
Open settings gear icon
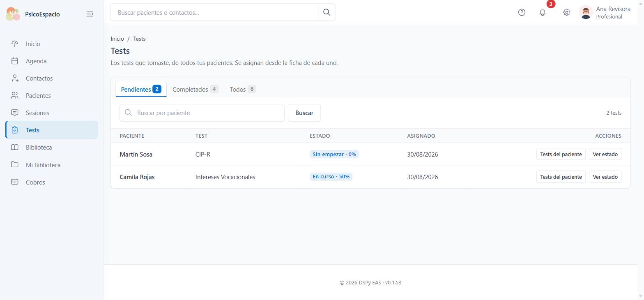566,12
